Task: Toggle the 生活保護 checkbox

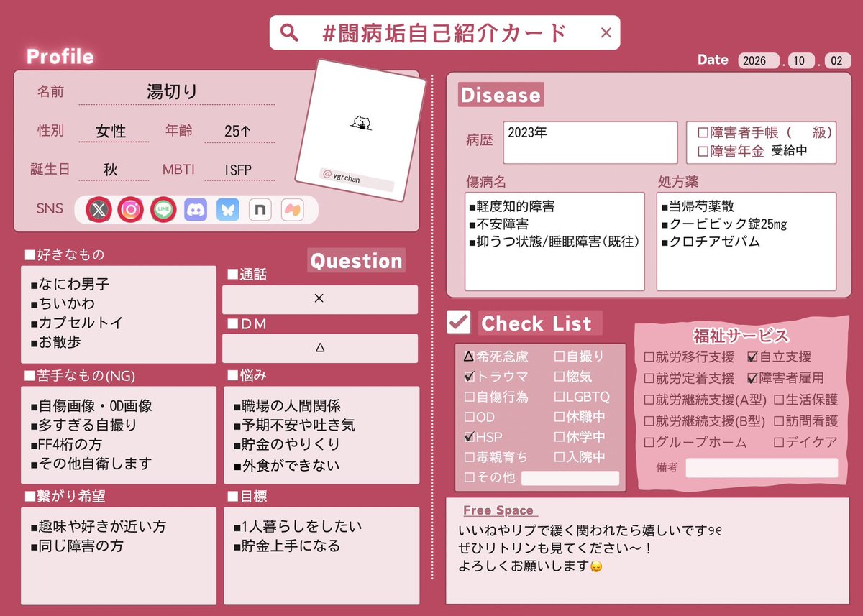Action: point(779,400)
